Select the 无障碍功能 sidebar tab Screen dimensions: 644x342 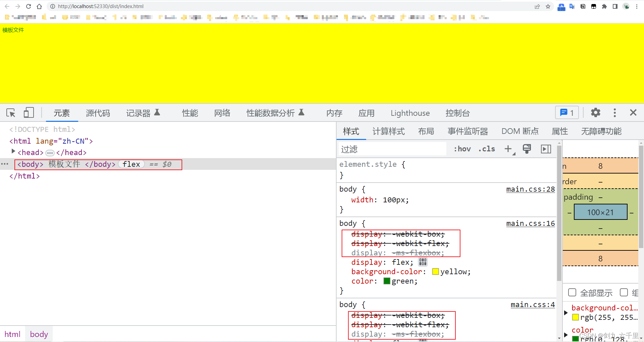[601, 131]
